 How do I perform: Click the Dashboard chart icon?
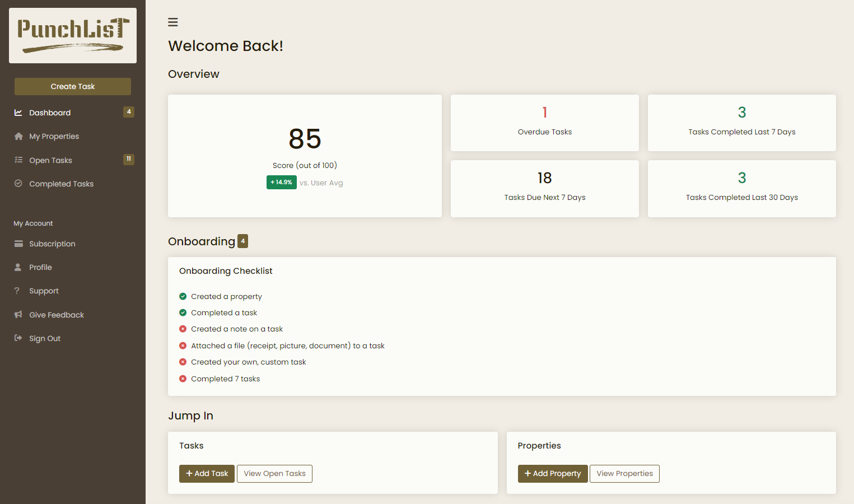(x=18, y=113)
